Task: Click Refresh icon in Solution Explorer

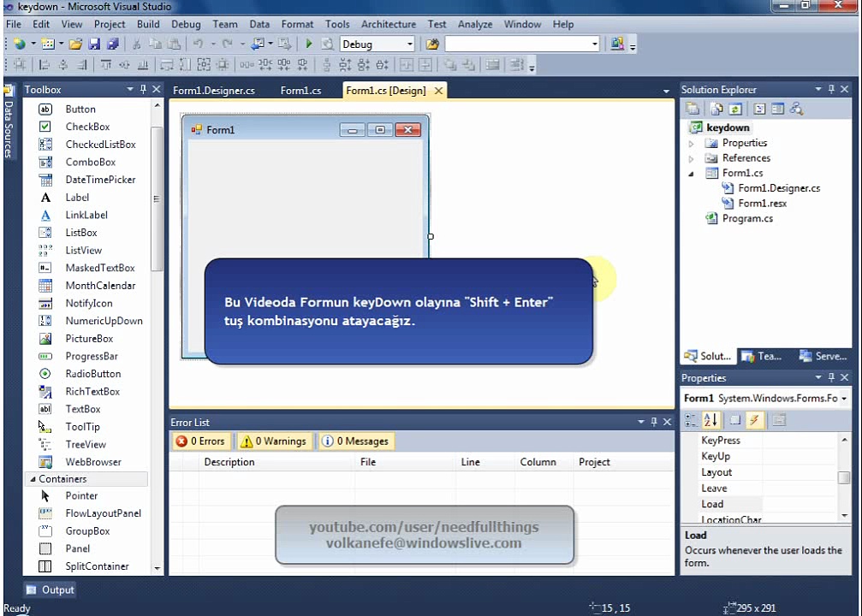Action: [x=735, y=109]
